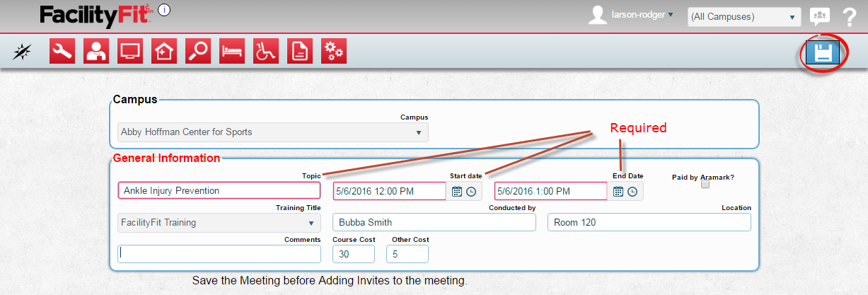Open the staff person module icon
This screenshot has height=295, width=868.
coord(96,52)
